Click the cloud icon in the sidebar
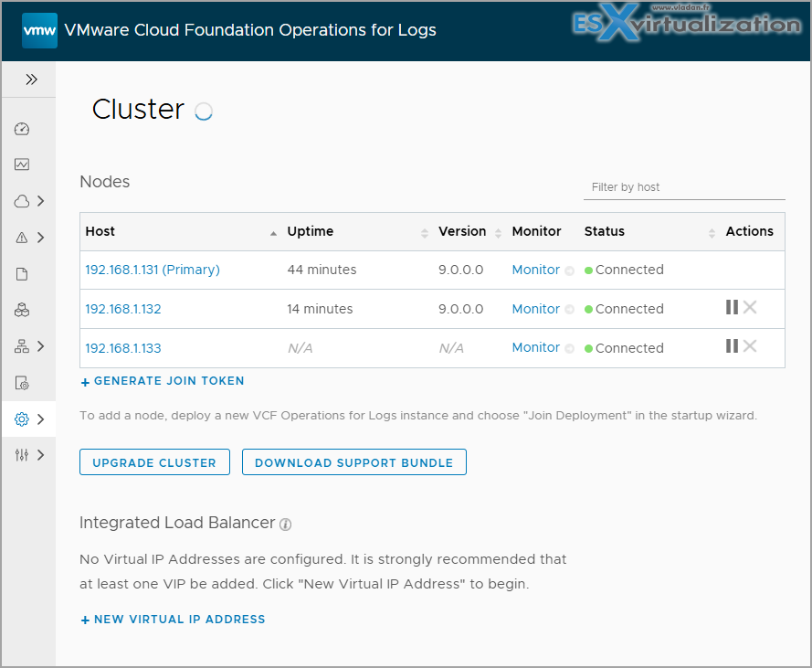812x668 pixels. point(22,201)
